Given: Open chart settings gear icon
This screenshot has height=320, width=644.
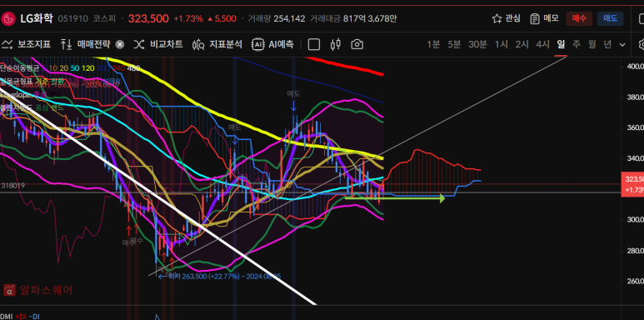Looking at the screenshot, I should (642, 44).
